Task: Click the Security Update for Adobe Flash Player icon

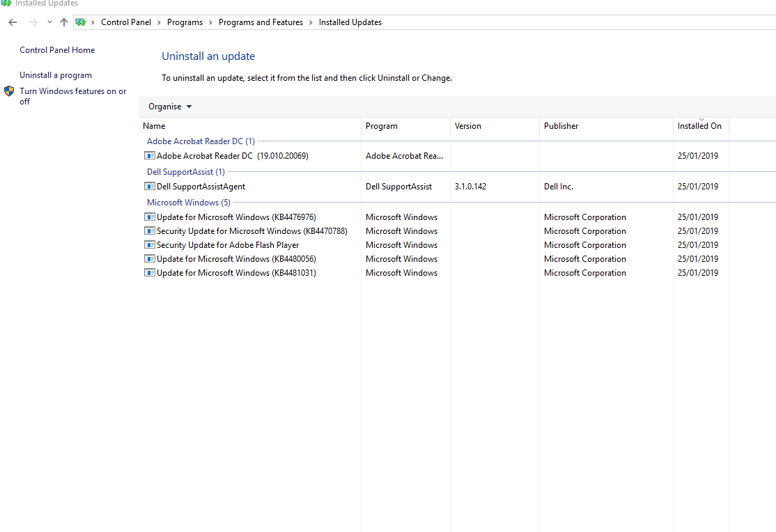Action: 149,244
